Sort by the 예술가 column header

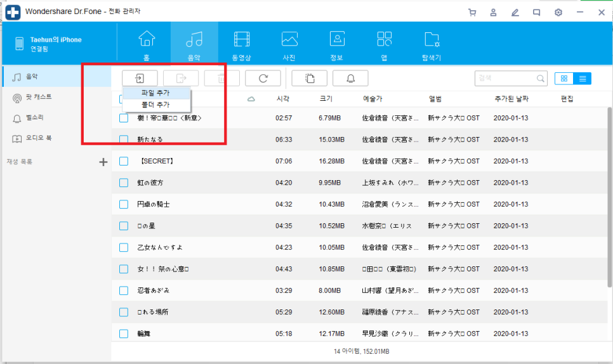pos(372,99)
